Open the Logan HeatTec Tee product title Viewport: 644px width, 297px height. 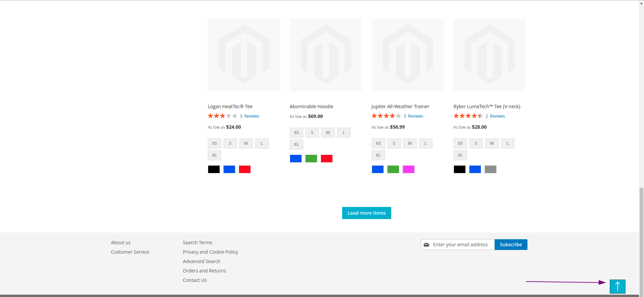[x=230, y=107]
